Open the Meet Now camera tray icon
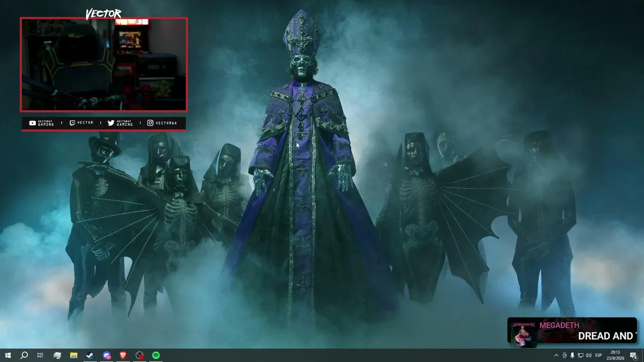 (565, 355)
